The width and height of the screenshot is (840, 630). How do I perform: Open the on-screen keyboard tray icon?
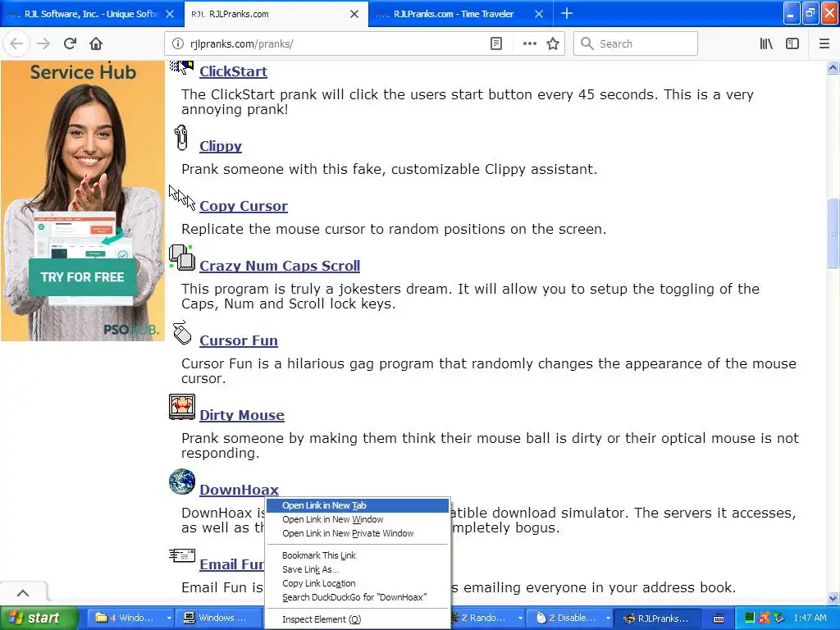click(719, 619)
